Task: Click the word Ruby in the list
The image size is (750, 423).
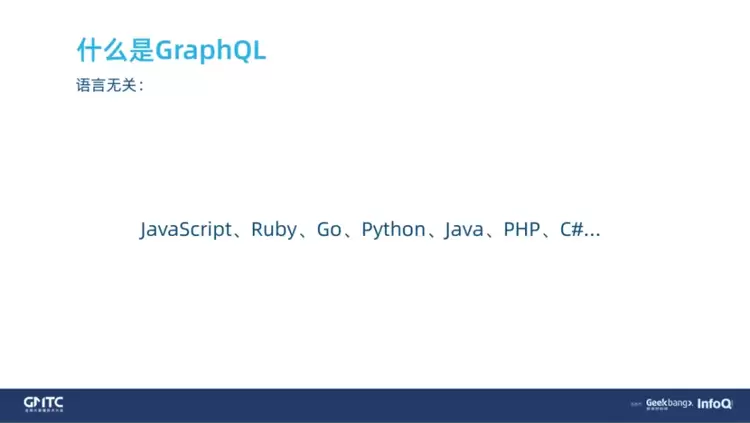Action: point(273,230)
